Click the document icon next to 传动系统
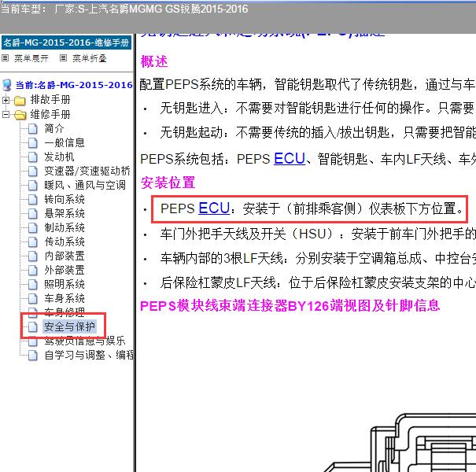 click(x=33, y=242)
